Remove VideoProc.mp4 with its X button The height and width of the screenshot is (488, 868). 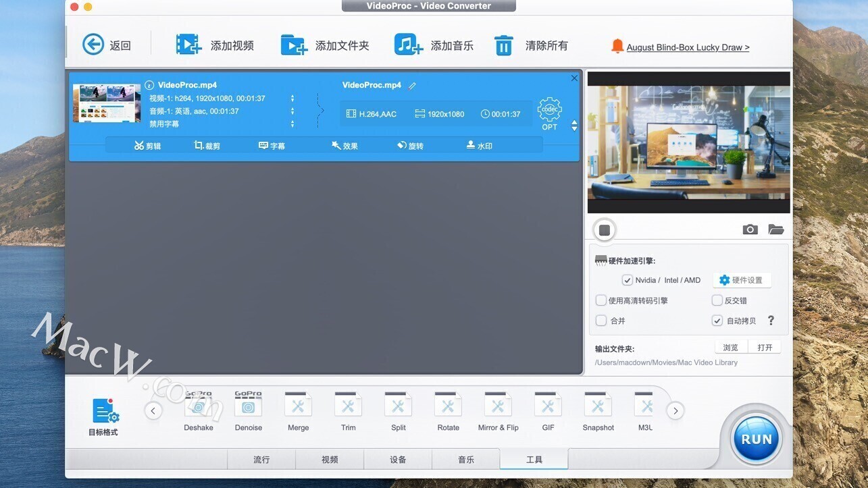574,78
